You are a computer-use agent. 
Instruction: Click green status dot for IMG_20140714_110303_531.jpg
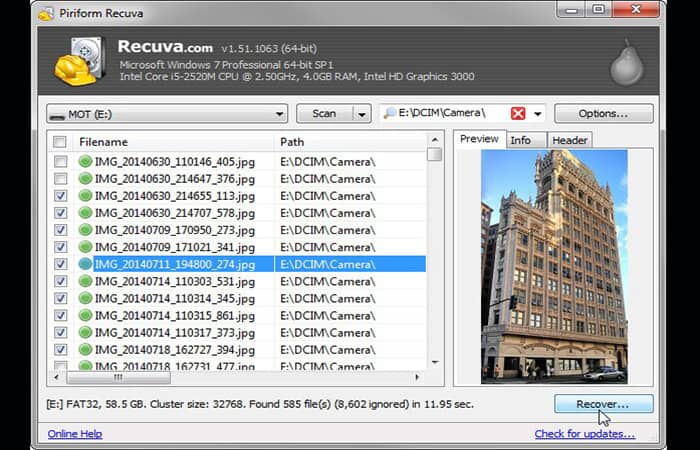pyautogui.click(x=85, y=281)
